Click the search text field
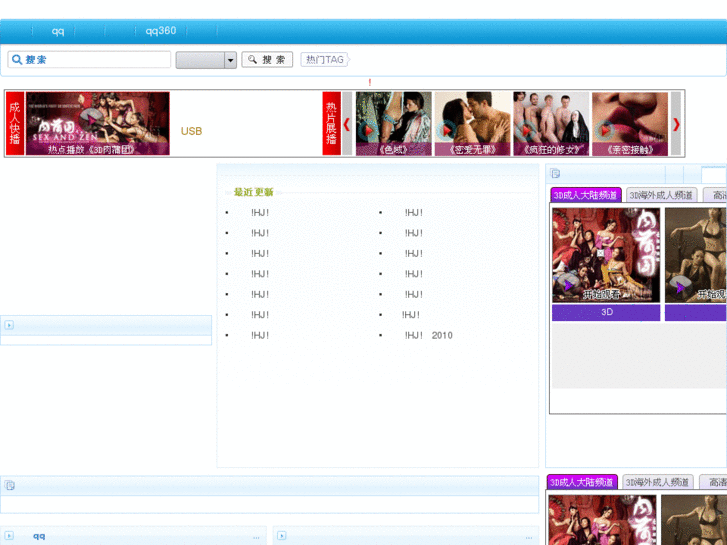 (89, 59)
